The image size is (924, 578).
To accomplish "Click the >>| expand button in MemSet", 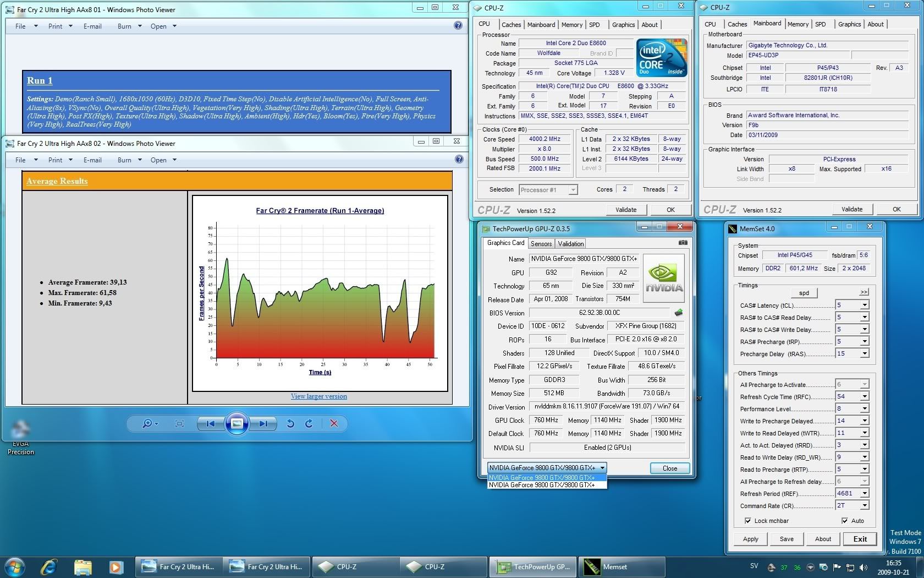I will [x=864, y=292].
